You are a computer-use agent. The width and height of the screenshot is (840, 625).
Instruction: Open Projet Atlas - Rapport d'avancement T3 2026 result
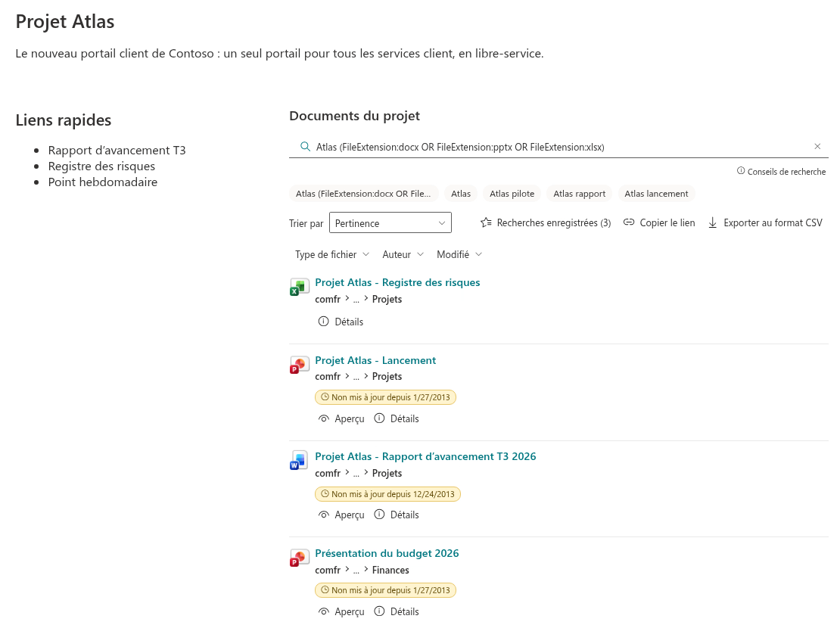coord(425,456)
